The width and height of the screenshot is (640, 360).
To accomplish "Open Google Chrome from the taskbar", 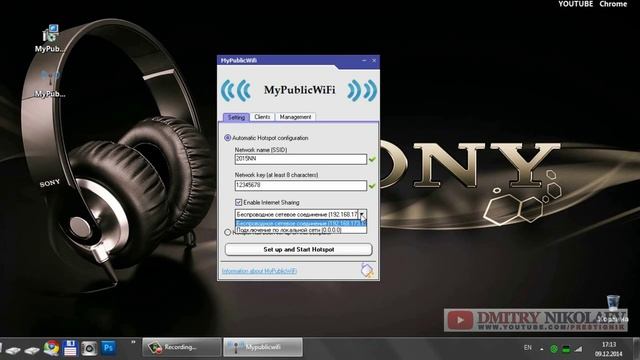I will coord(51,348).
